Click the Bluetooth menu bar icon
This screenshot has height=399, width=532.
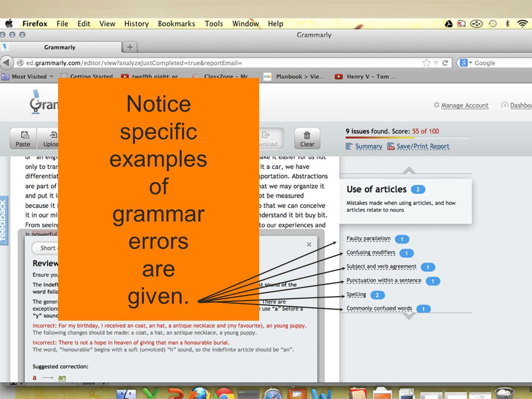pos(507,23)
